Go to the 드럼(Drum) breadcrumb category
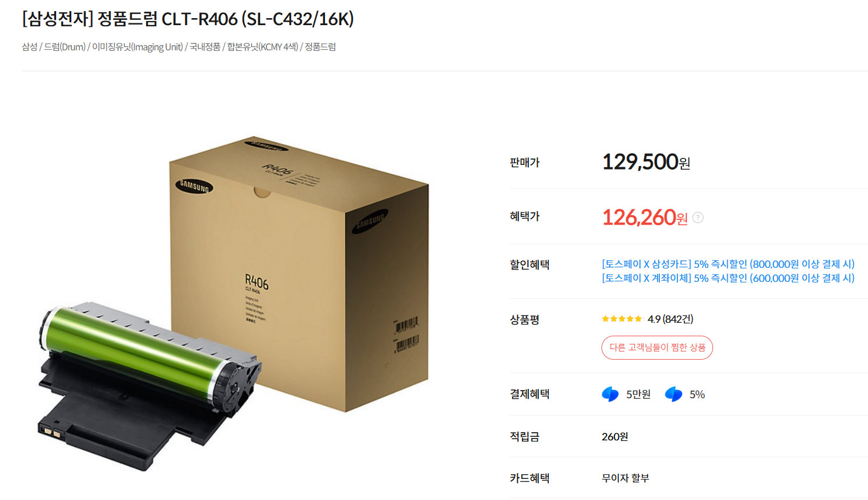 [x=65, y=47]
